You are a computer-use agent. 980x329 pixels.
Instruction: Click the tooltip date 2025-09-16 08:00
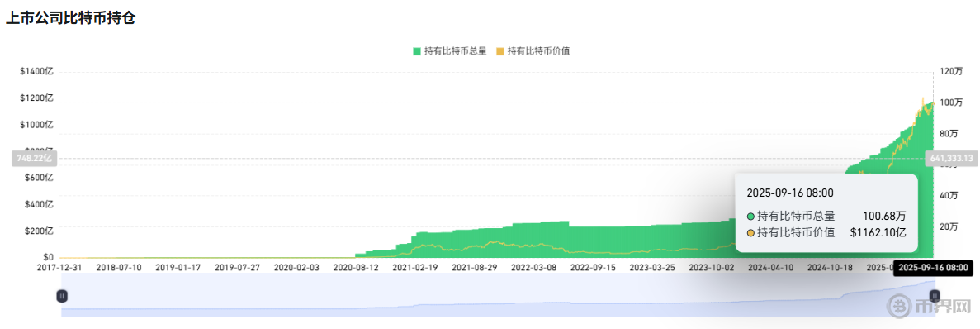(x=791, y=193)
